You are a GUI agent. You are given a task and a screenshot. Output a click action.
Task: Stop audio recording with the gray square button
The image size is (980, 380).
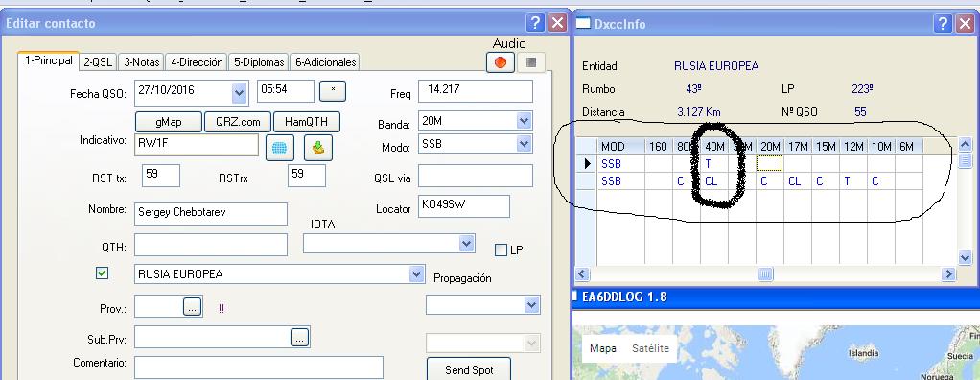(531, 62)
